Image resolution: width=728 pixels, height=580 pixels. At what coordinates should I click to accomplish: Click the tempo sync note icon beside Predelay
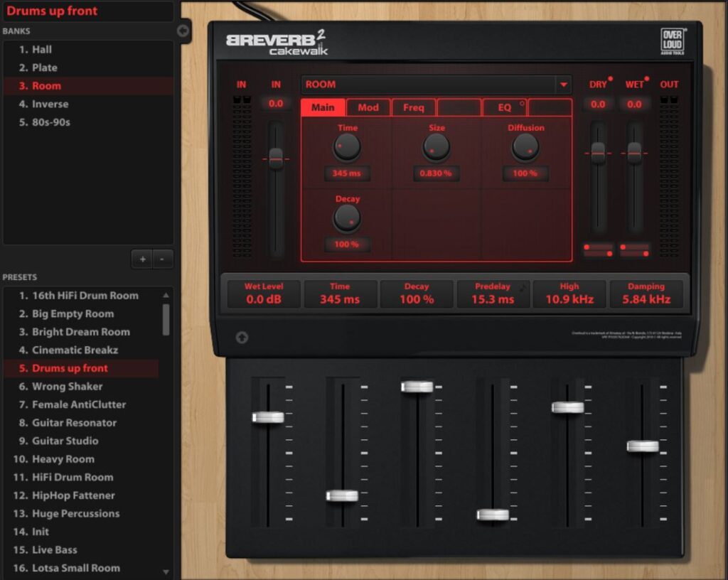pos(523,286)
